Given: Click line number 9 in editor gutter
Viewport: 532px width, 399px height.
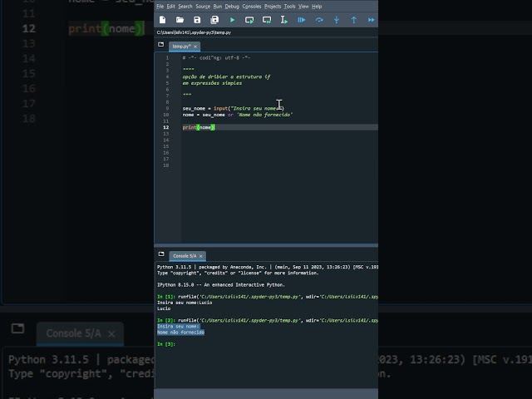Looking at the screenshot, I should (167, 109).
